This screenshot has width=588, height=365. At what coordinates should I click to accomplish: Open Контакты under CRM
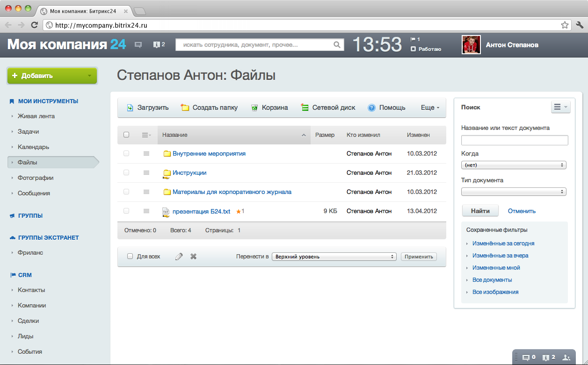31,290
